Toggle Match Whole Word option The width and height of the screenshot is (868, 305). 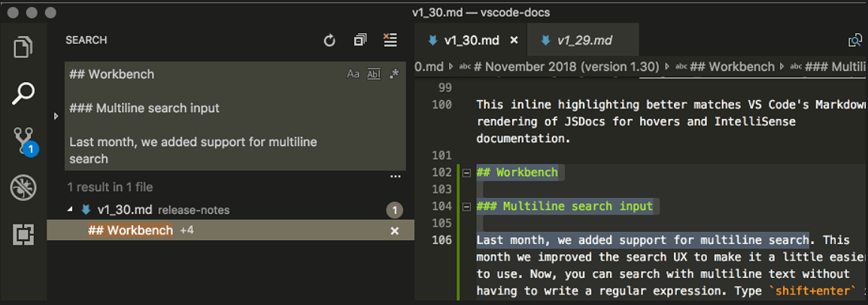(375, 74)
